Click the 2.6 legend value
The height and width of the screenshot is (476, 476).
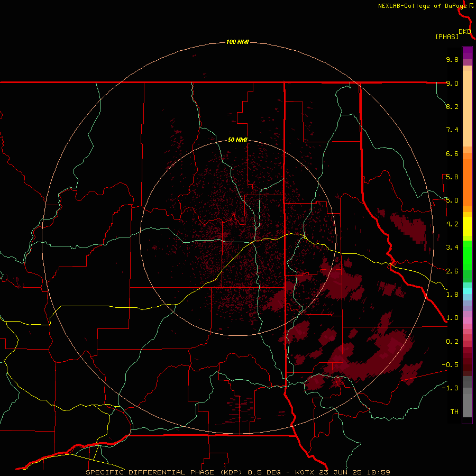pyautogui.click(x=452, y=271)
